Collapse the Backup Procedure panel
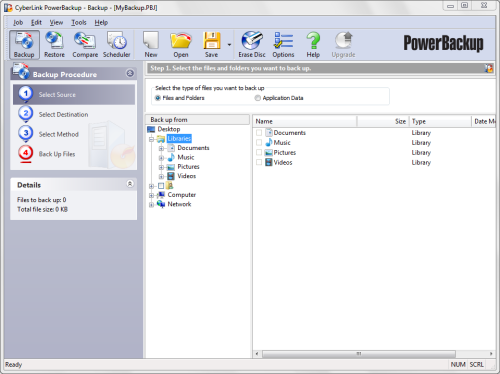500x374 pixels. pyautogui.click(x=130, y=73)
